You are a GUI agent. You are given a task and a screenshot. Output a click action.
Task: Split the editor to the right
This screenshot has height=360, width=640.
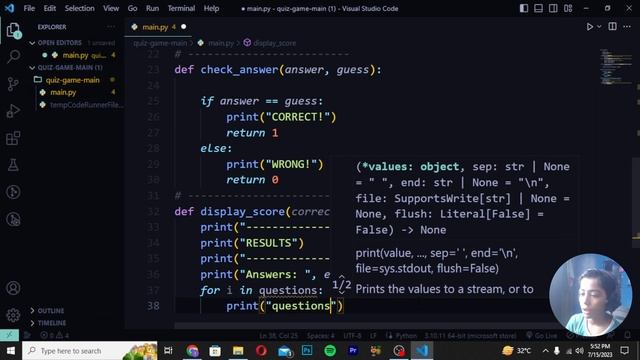(x=612, y=27)
